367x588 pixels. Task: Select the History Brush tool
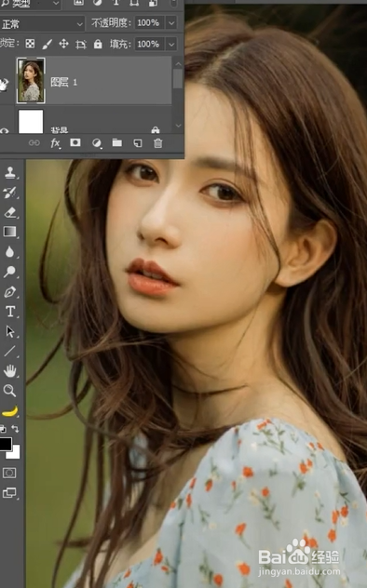tap(9, 193)
